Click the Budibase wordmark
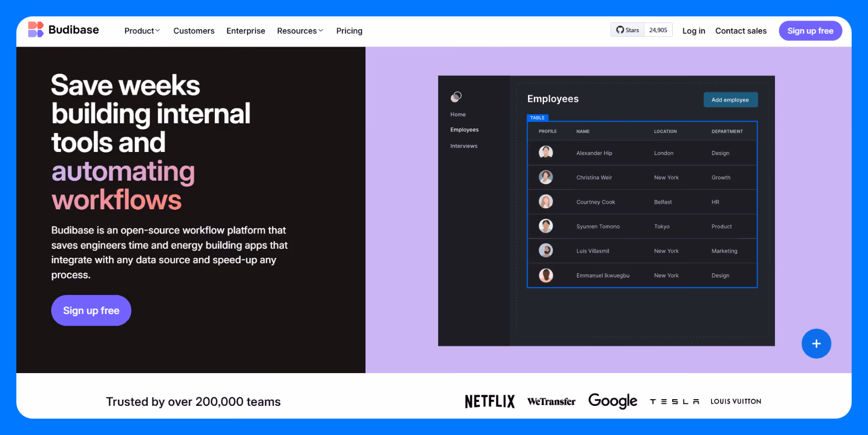The image size is (868, 435). click(x=74, y=30)
